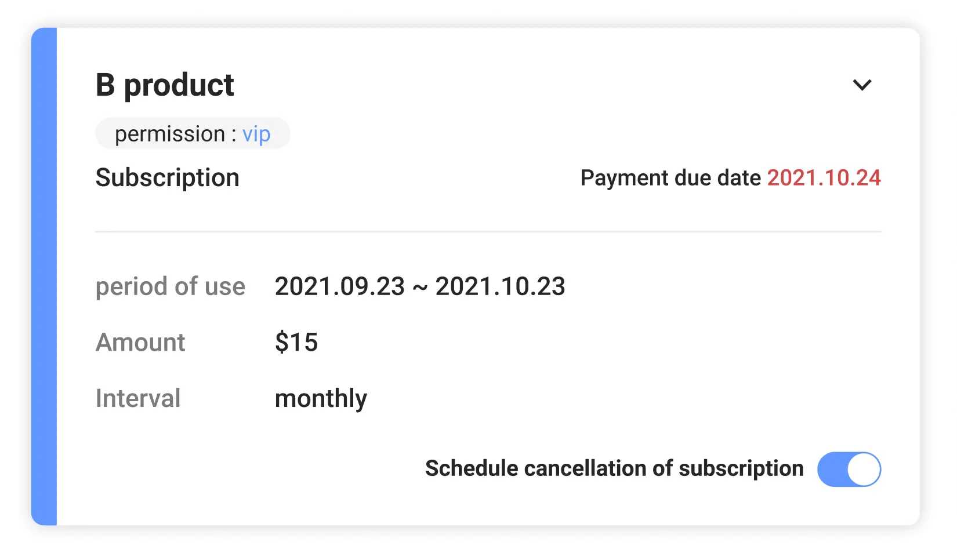The height and width of the screenshot is (560, 957).
Task: Collapse the B product card chevron
Action: tap(862, 85)
